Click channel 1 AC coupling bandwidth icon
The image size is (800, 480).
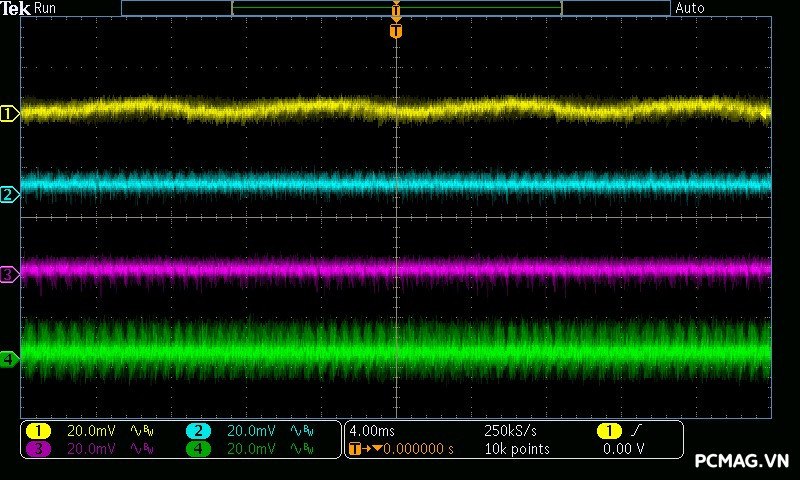coord(140,431)
